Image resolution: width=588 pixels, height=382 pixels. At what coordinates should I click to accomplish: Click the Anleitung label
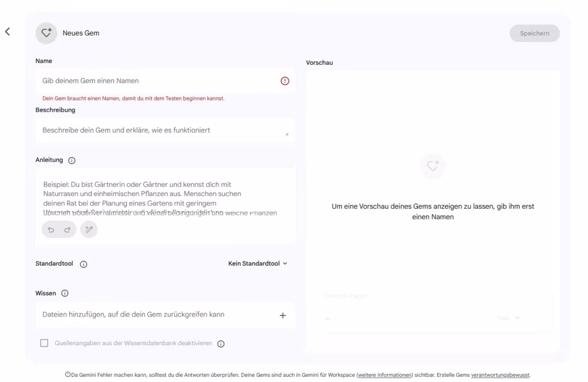pyautogui.click(x=49, y=159)
